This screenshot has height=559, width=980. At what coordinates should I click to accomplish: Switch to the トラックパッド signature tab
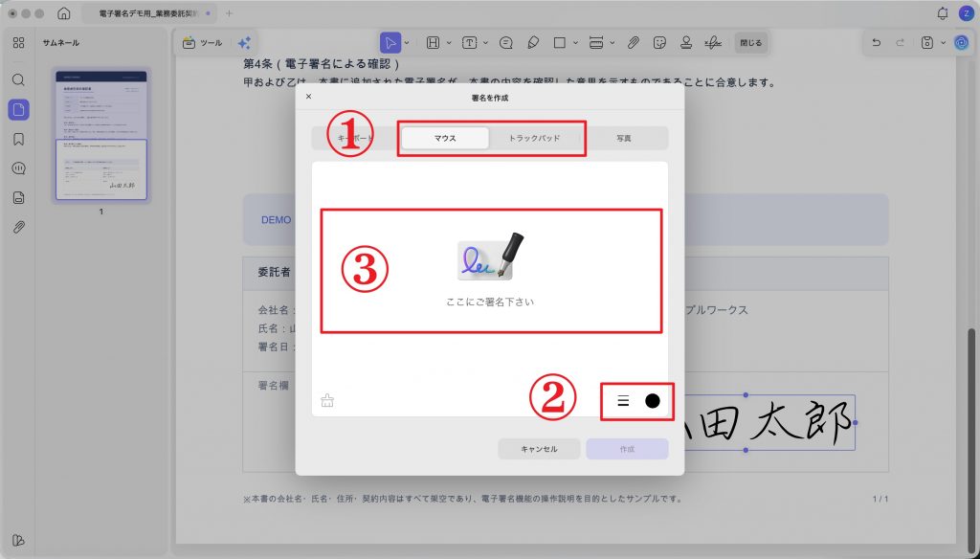click(x=534, y=138)
